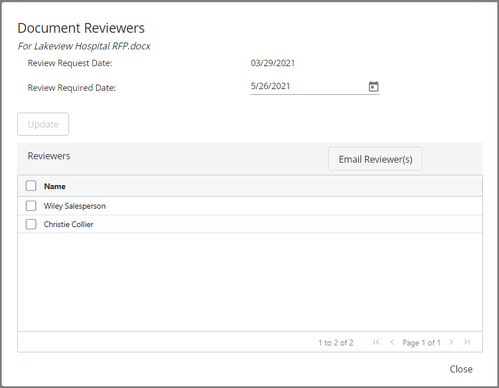Viewport: 499px width, 388px height.
Task: Click the Page 1 of 1 indicator
Action: pos(421,343)
